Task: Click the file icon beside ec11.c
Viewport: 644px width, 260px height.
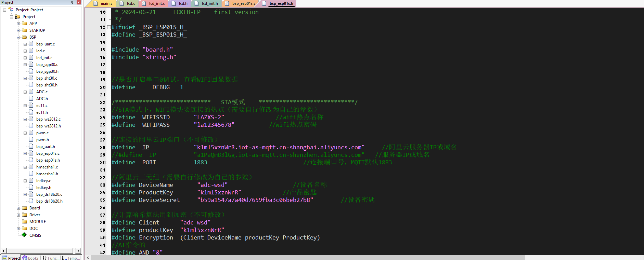Action: tap(31, 106)
